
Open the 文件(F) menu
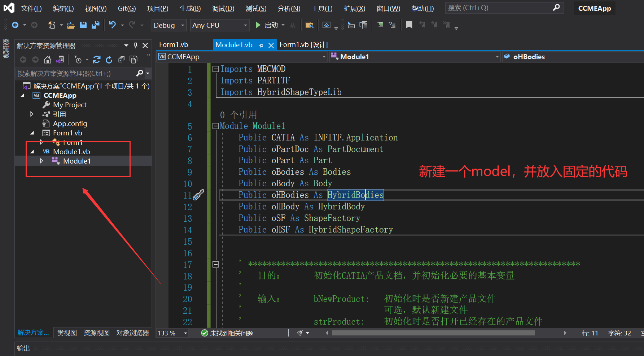31,8
